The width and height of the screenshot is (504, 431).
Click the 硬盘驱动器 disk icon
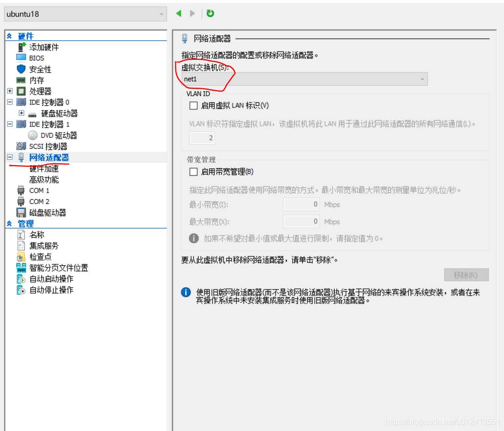pos(32,114)
